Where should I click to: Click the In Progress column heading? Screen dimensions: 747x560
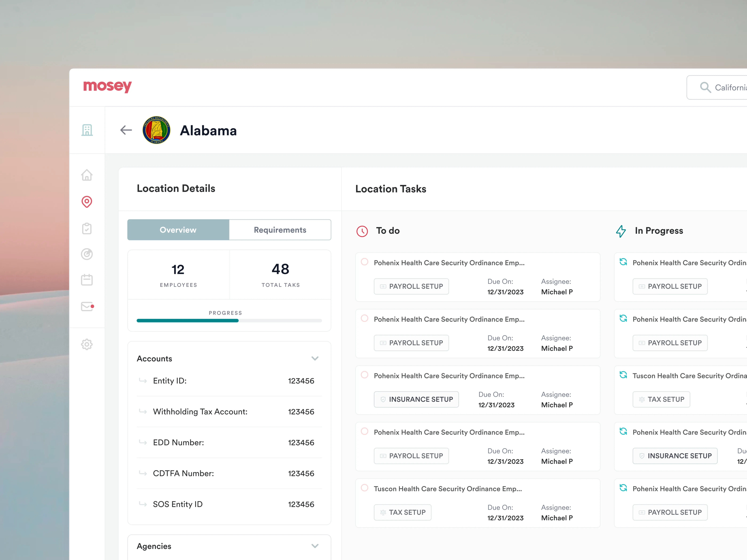[659, 231]
